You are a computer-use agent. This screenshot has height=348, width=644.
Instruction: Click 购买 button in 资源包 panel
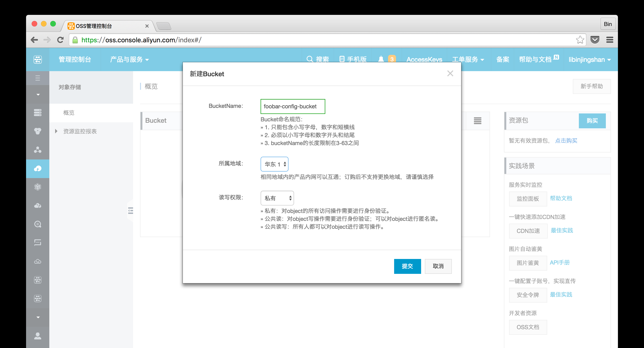click(x=592, y=121)
